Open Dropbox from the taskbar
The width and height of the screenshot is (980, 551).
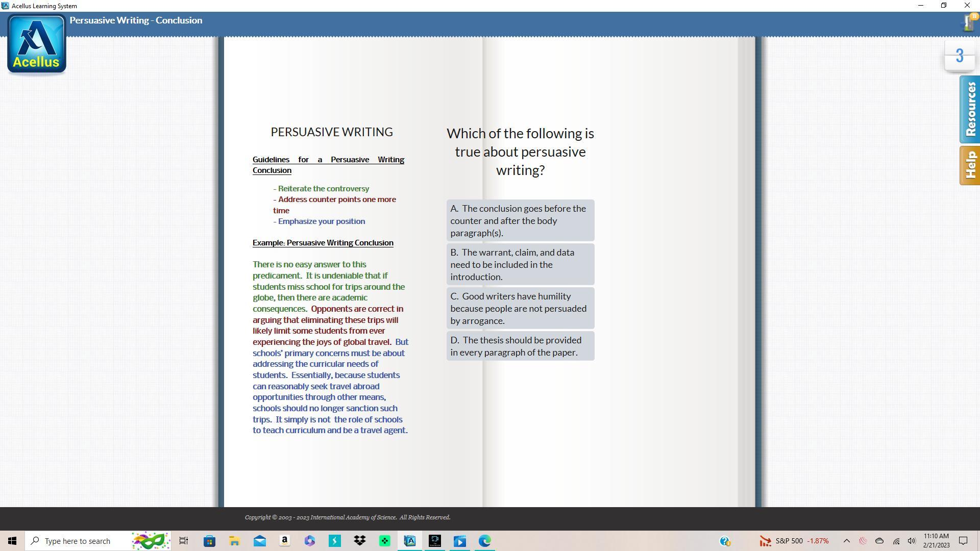359,541
